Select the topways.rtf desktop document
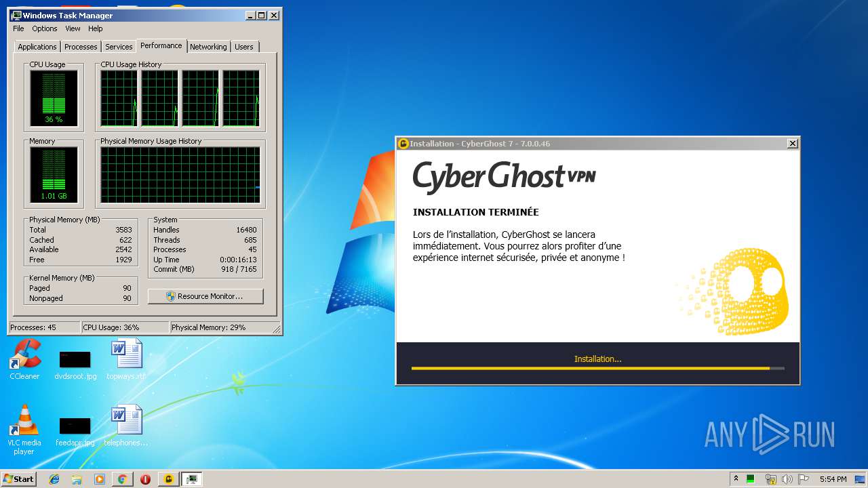 coord(126,359)
